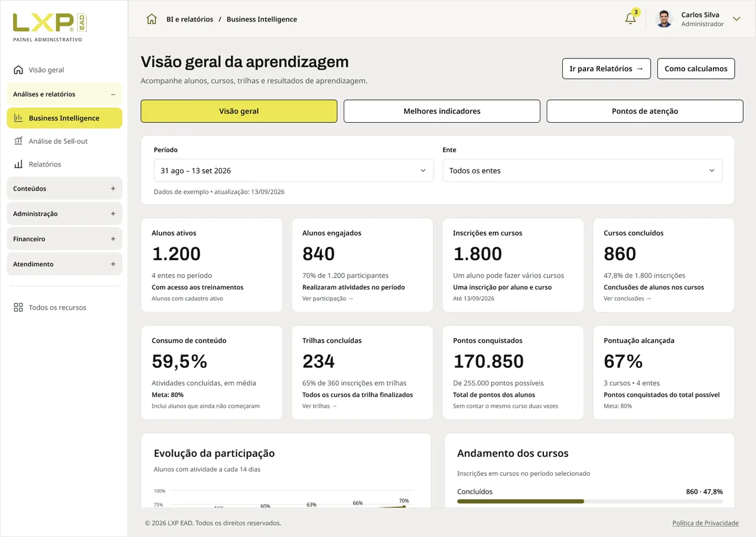Collapse the Análises e relatórios section

click(x=64, y=94)
